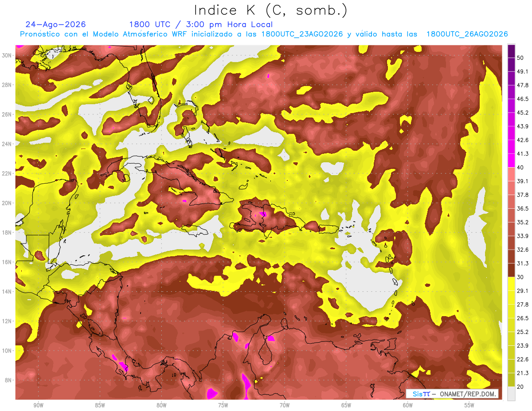This screenshot has width=532, height=411.
Task: Click the colorbar value 39.1
Action: (523, 181)
